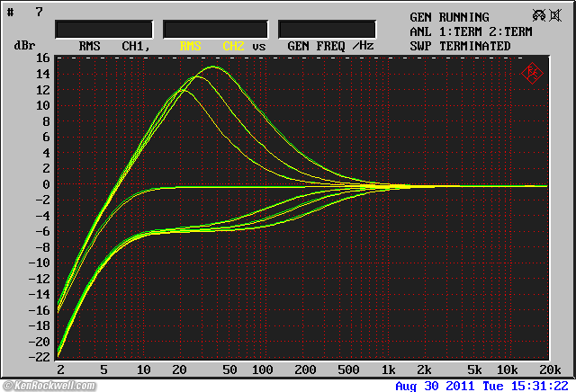Click the SWP TERMINATED status text
576x392 pixels.
460,46
